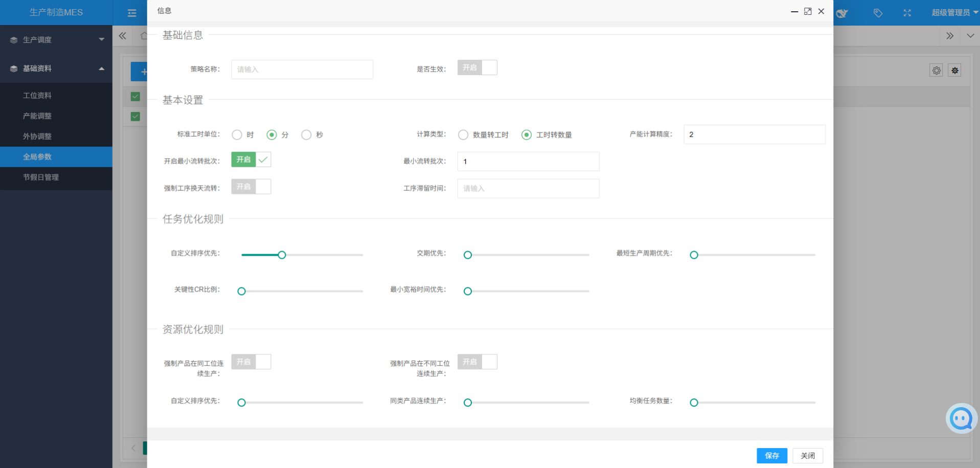The width and height of the screenshot is (980, 468).
Task: Click the double right arrow tab scroller
Action: tap(949, 36)
